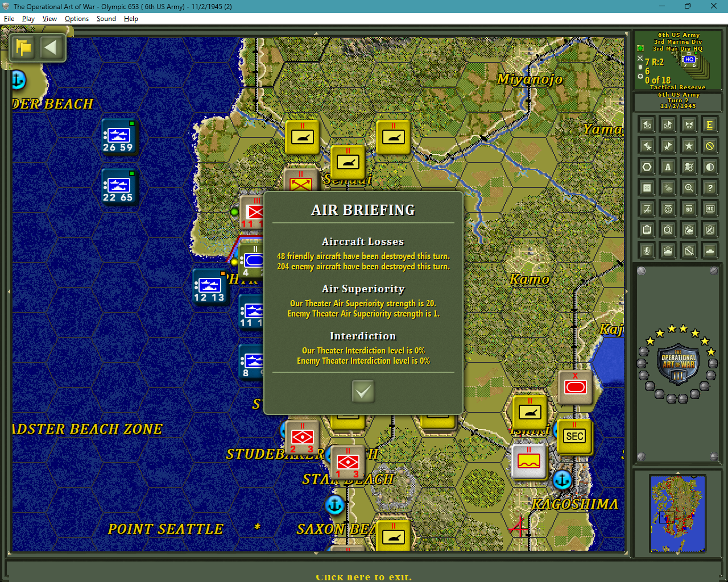Image resolution: width=728 pixels, height=582 pixels.
Task: Click the airbase A underline icon
Action: pyautogui.click(x=647, y=209)
